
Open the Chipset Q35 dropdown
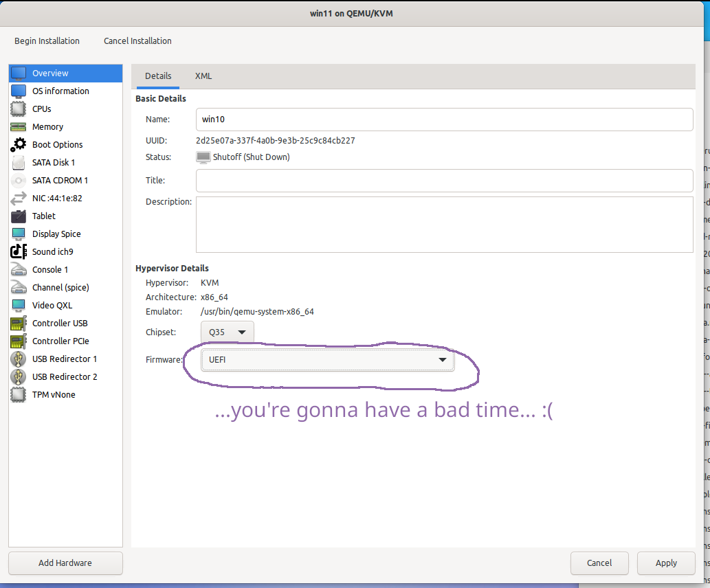tap(228, 332)
